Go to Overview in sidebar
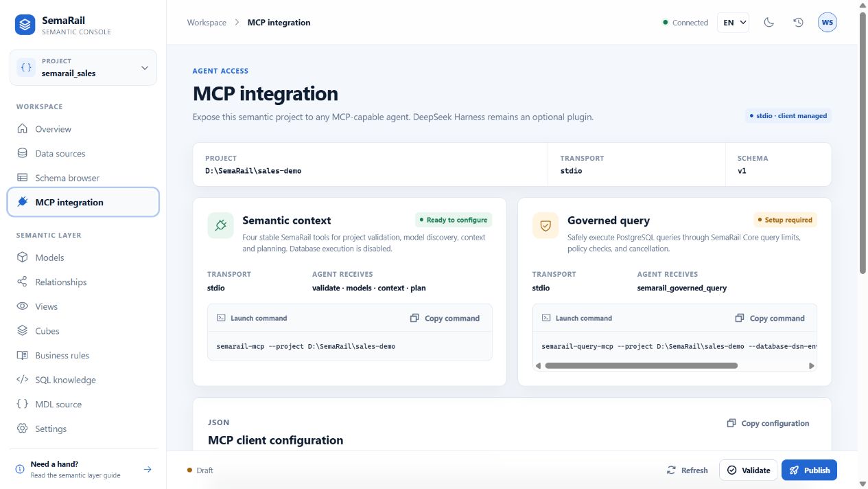868x489 pixels. point(83,129)
